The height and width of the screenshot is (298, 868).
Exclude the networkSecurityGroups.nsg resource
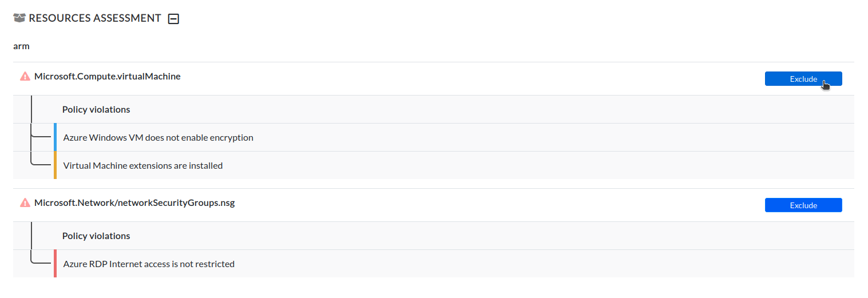[x=803, y=205]
